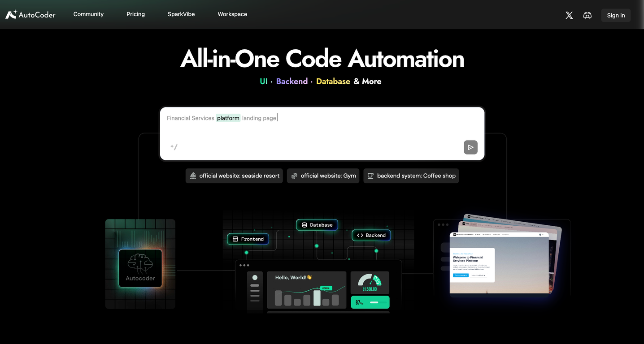
Task: Open the Community menu item
Action: click(88, 14)
